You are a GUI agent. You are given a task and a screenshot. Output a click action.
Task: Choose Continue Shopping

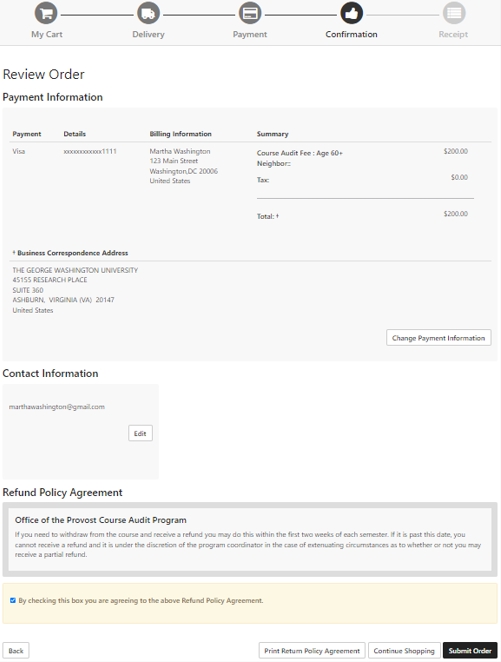click(404, 651)
